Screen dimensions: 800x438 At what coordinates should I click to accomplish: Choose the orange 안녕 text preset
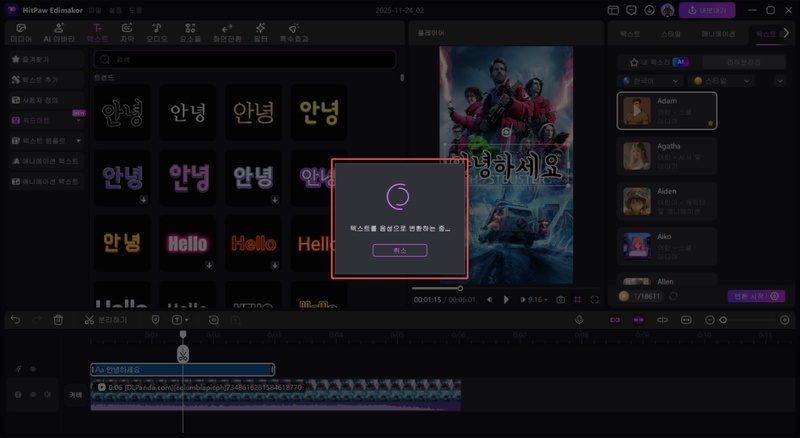(122, 244)
